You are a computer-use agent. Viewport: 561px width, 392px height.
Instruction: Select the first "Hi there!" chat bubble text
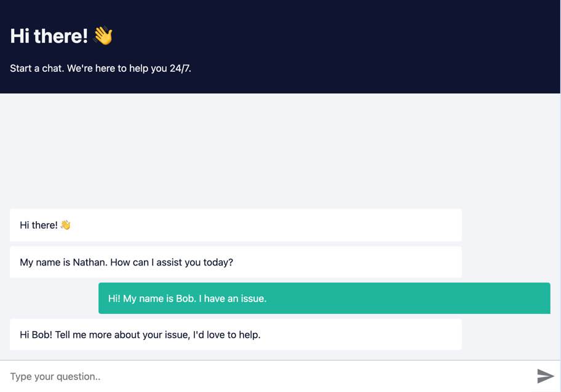point(39,225)
